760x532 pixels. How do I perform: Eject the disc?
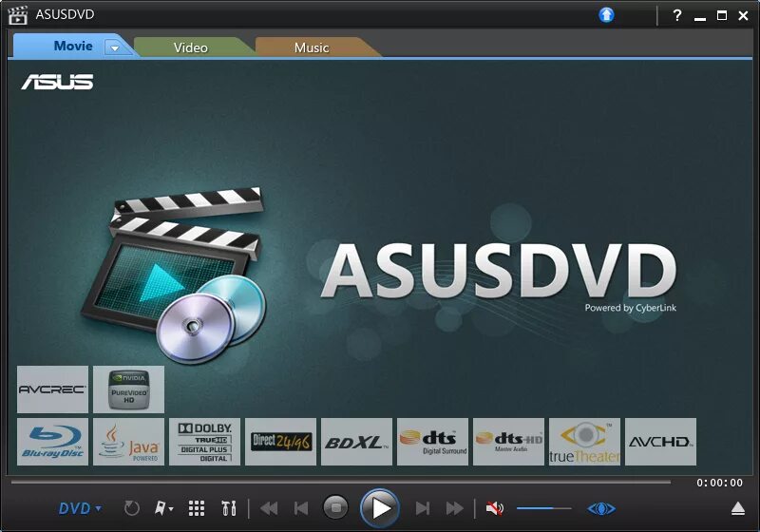click(738, 509)
